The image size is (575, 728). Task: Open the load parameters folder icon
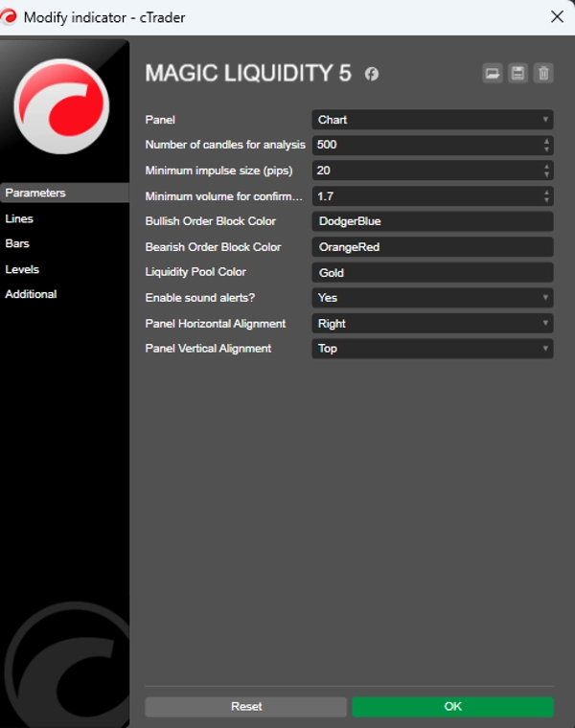click(x=493, y=74)
